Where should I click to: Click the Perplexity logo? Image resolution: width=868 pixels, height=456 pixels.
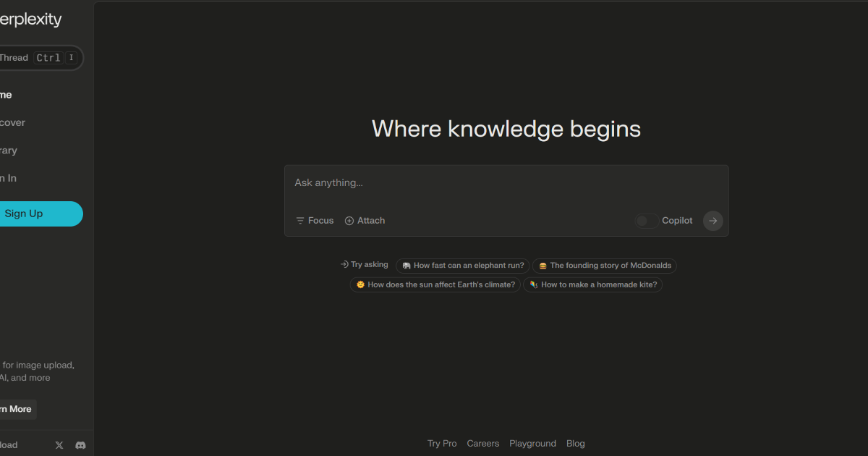[30, 20]
